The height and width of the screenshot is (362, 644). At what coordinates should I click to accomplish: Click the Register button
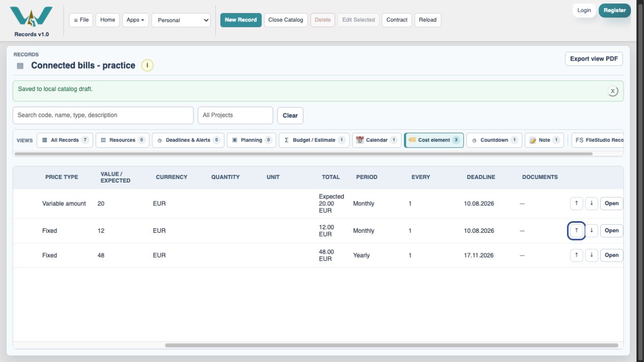pyautogui.click(x=614, y=11)
